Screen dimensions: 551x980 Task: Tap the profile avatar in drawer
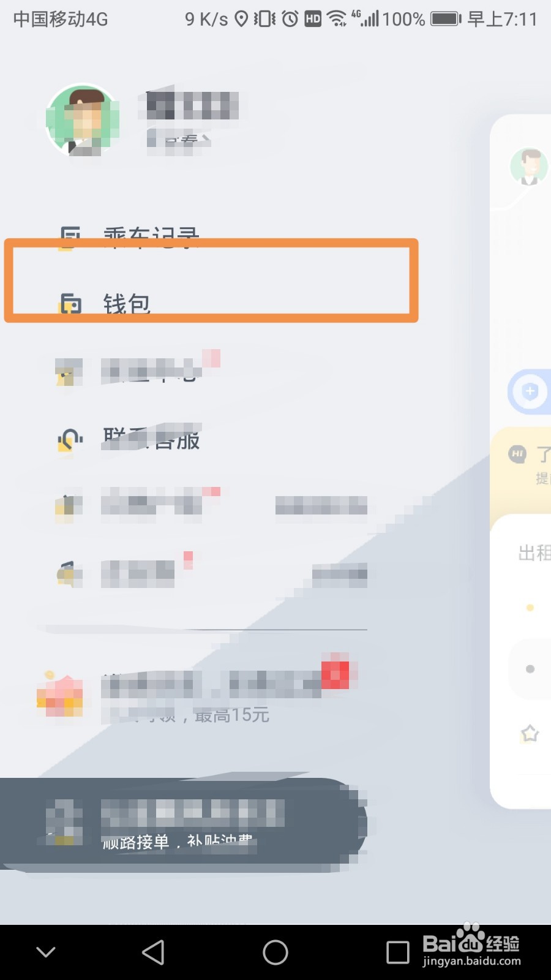(x=83, y=119)
